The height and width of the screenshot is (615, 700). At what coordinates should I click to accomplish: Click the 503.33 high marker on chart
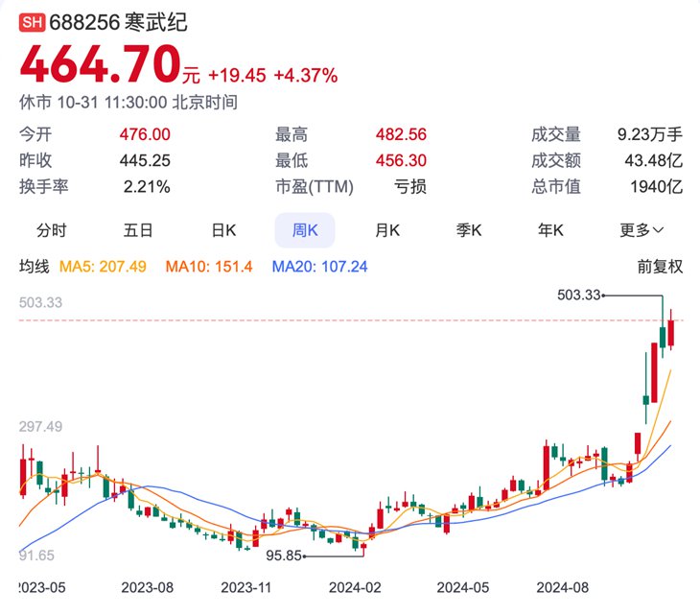[578, 295]
